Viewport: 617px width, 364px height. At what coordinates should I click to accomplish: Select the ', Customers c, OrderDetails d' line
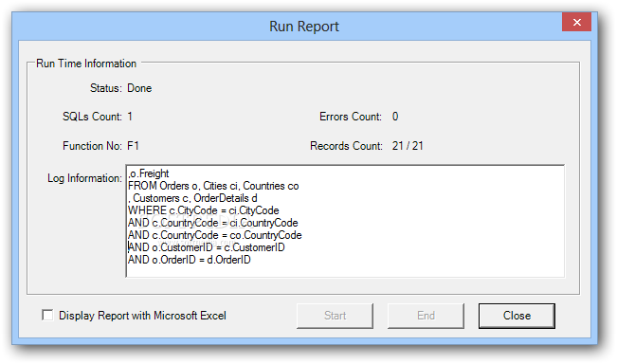(x=192, y=198)
